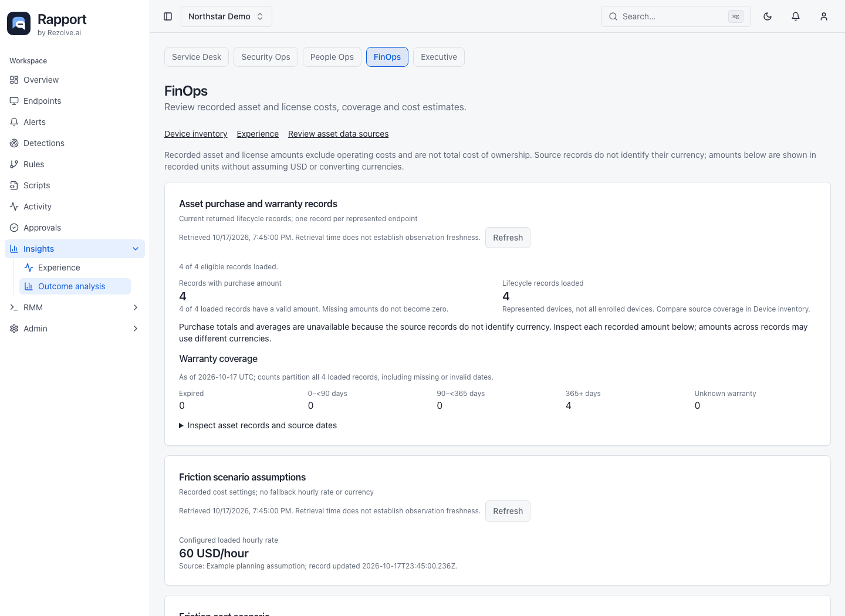The image size is (845, 616).
Task: Click the Endpoints monitor icon
Action: [14, 101]
